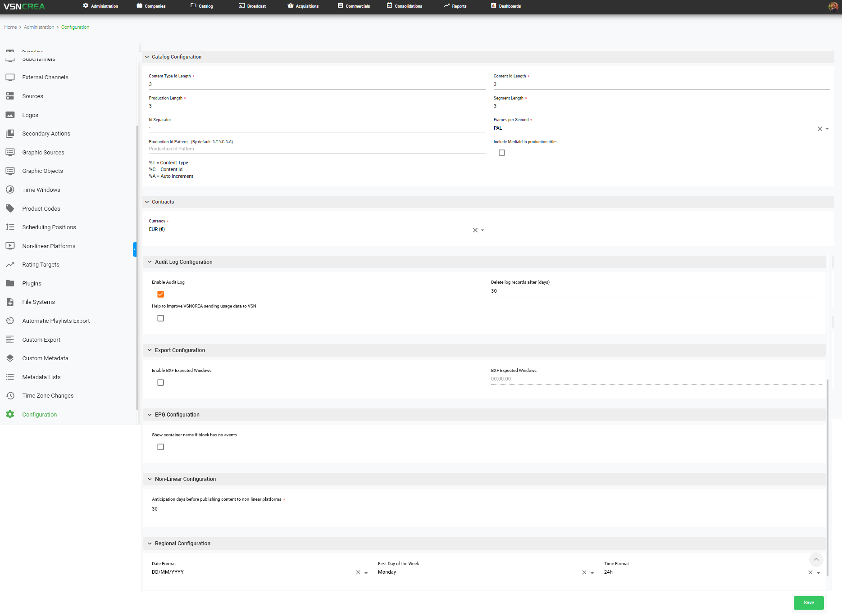The image size is (842, 616).
Task: Open the Broadcast menu
Action: pos(252,6)
